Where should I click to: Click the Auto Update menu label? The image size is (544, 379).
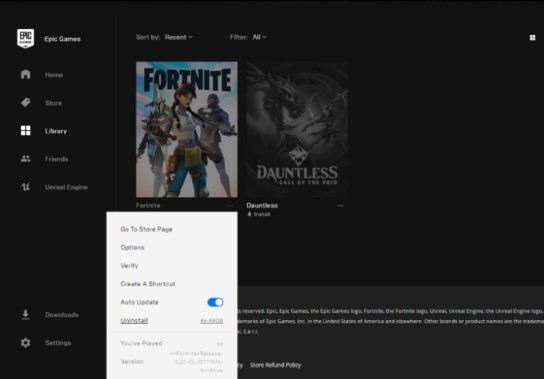[139, 302]
